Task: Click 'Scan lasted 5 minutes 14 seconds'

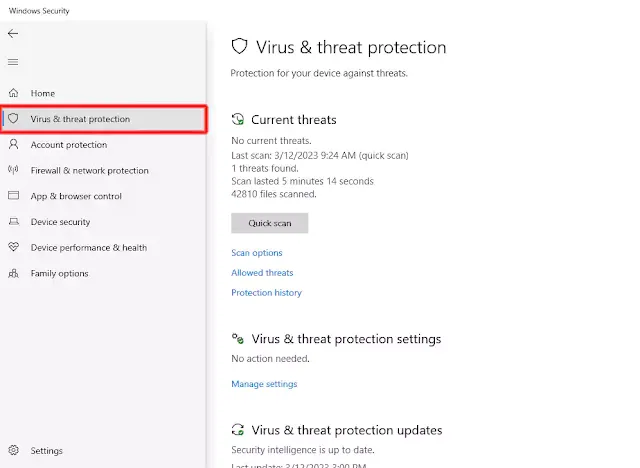Action: [x=302, y=181]
